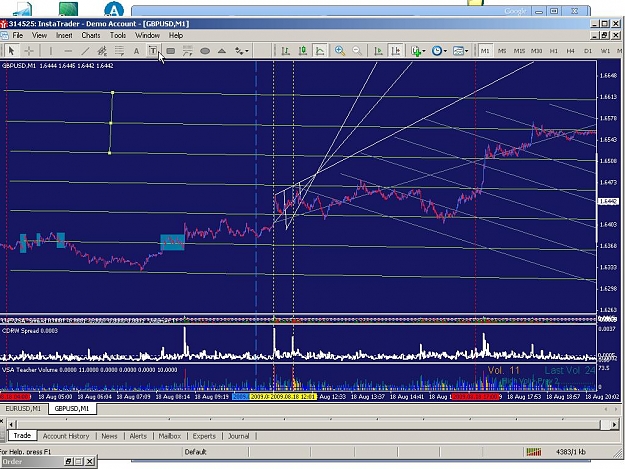Select the Fibonacci fan or channel tool
Screen dimensions: 625x469
pyautogui.click(x=187, y=51)
